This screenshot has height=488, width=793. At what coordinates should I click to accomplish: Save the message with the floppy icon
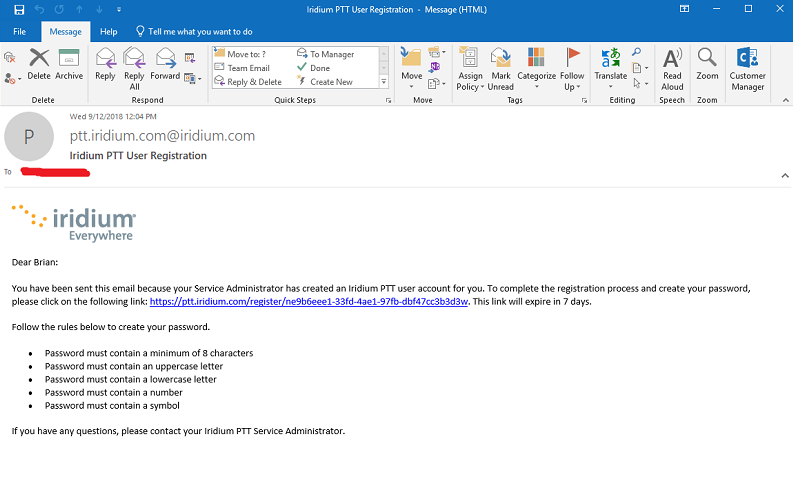19,10
